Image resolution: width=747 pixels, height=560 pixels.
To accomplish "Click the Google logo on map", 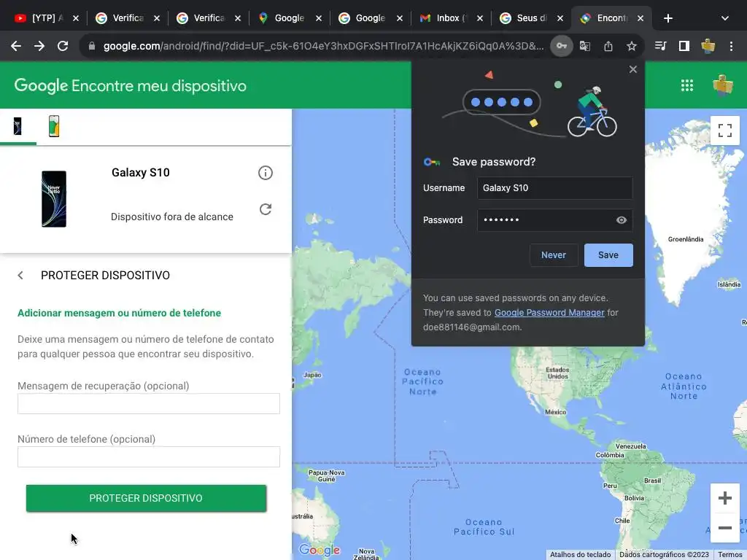I will [320, 550].
